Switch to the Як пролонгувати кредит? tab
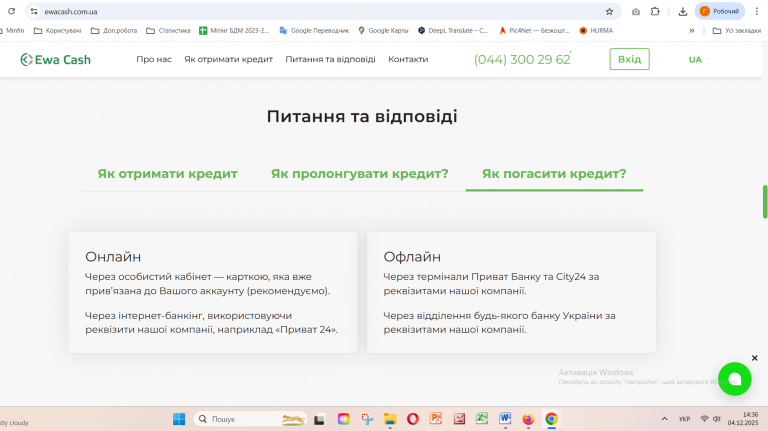This screenshot has height=431, width=768. tap(360, 174)
